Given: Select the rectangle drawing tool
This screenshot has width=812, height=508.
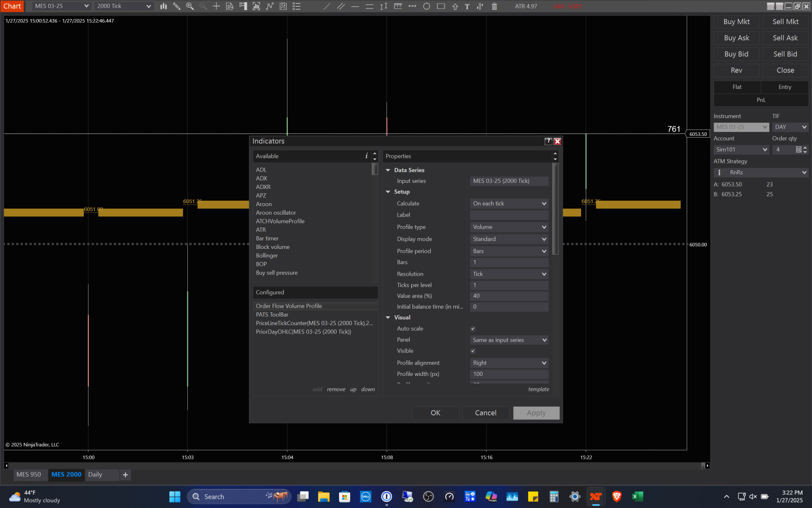Looking at the screenshot, I should coord(441,6).
